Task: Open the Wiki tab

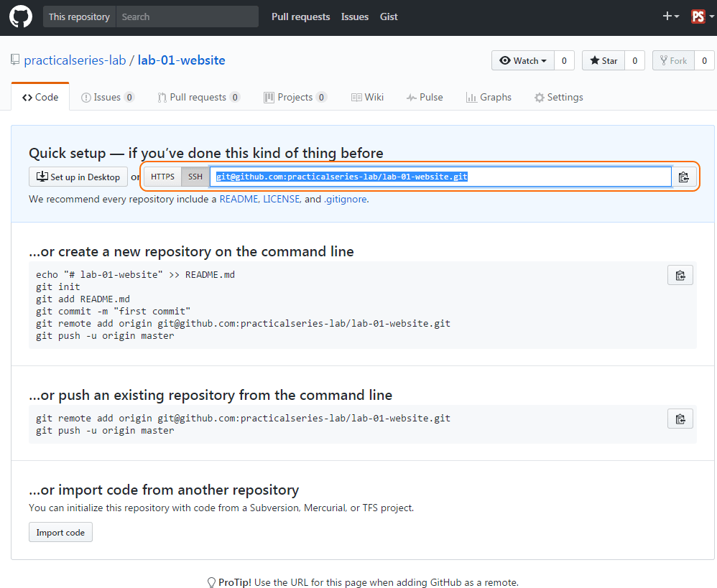Action: (x=367, y=98)
